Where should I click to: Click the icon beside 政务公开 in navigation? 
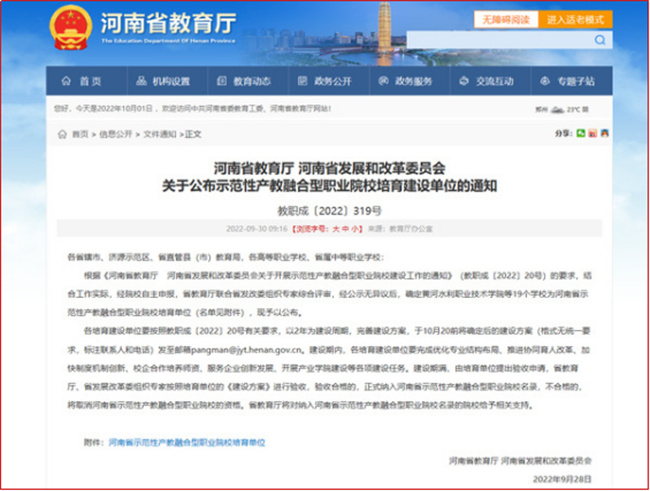click(x=303, y=81)
